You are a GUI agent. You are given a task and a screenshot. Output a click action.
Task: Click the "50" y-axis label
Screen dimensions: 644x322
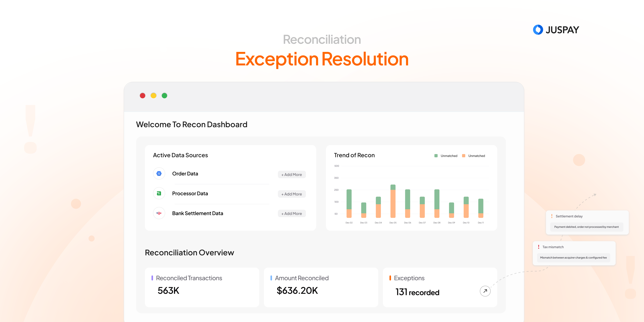(x=336, y=214)
